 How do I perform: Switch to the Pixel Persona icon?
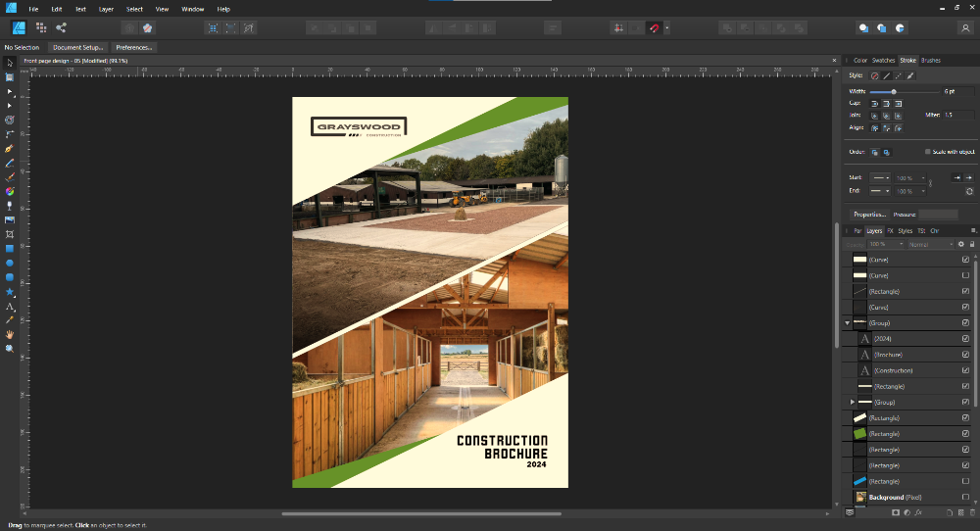click(41, 28)
